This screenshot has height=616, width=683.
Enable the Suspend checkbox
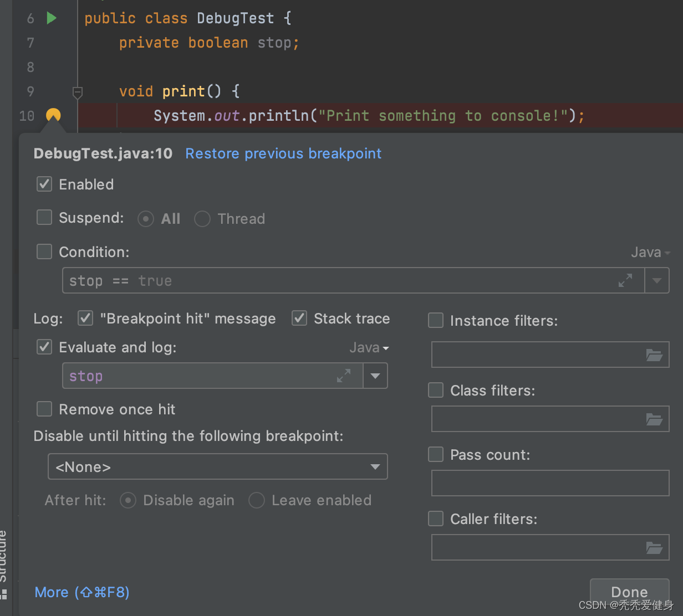[44, 218]
